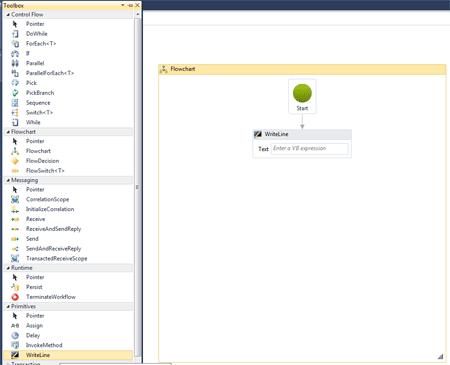The width and height of the screenshot is (450, 365).
Task: Select the WriteLine activity header on canvas
Action: [302, 134]
